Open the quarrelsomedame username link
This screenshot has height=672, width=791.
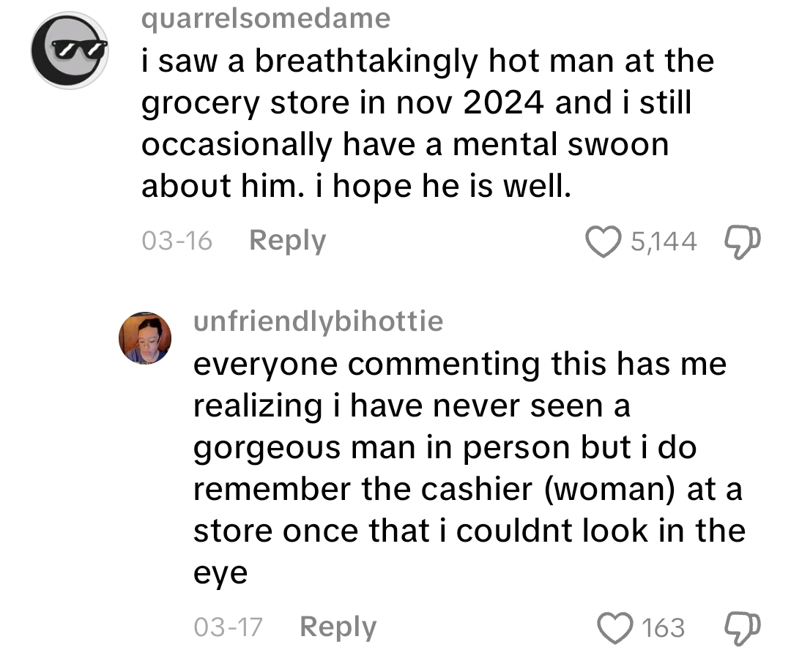click(x=266, y=18)
